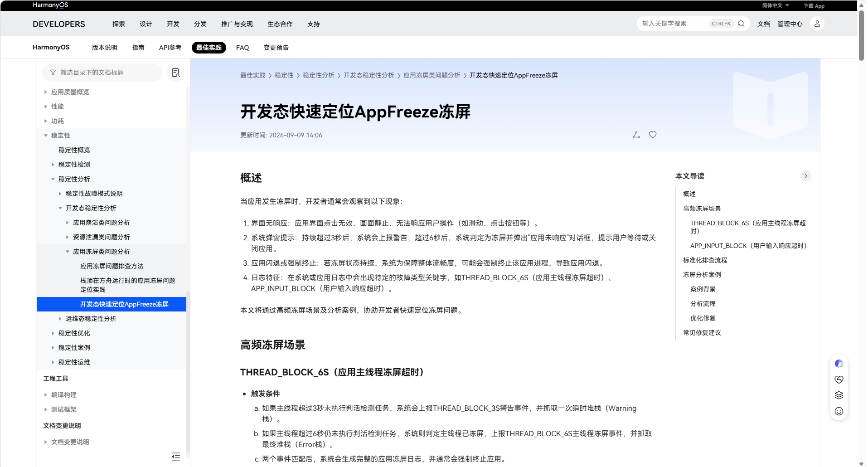This screenshot has height=467, width=868.
Task: Expand the 稳定性检测 node
Action: [x=53, y=165]
